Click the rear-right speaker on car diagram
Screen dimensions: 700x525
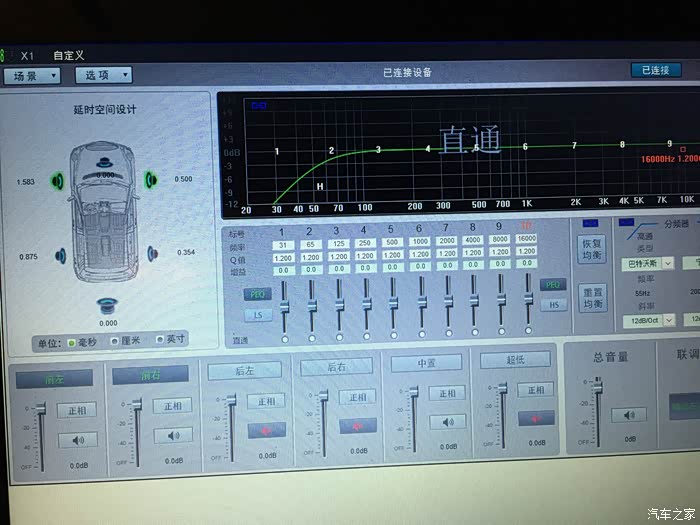click(152, 253)
